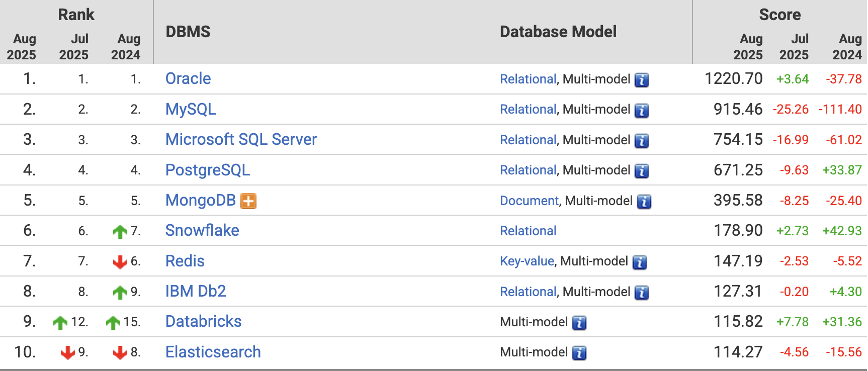Click the orange plus icon next to MongoDB
868x371 pixels.
pyautogui.click(x=248, y=201)
